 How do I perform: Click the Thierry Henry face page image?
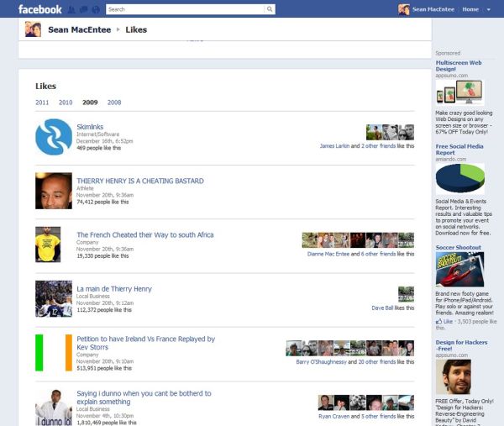[54, 191]
